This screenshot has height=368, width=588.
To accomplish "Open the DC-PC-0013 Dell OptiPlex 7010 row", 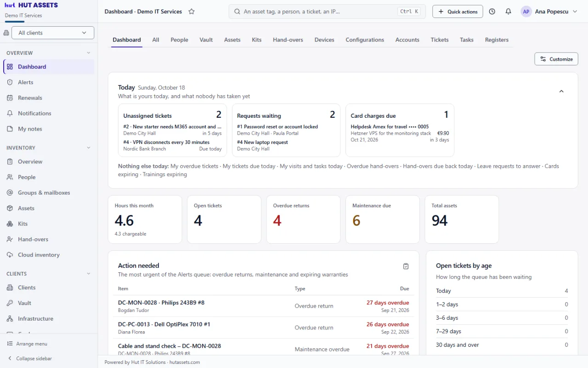I will pos(263,328).
